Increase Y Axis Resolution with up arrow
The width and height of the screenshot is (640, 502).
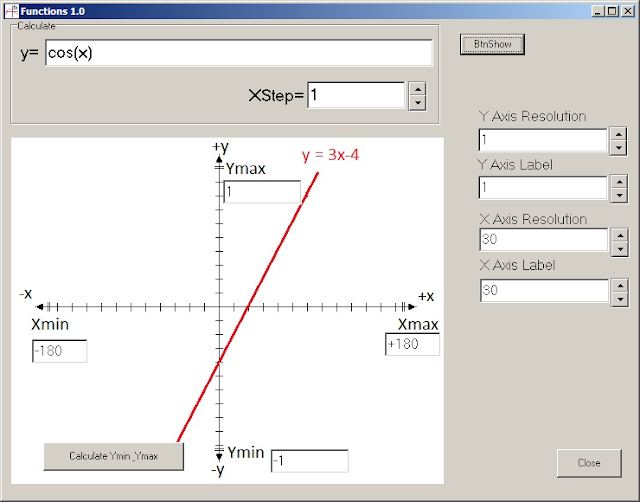coord(619,134)
